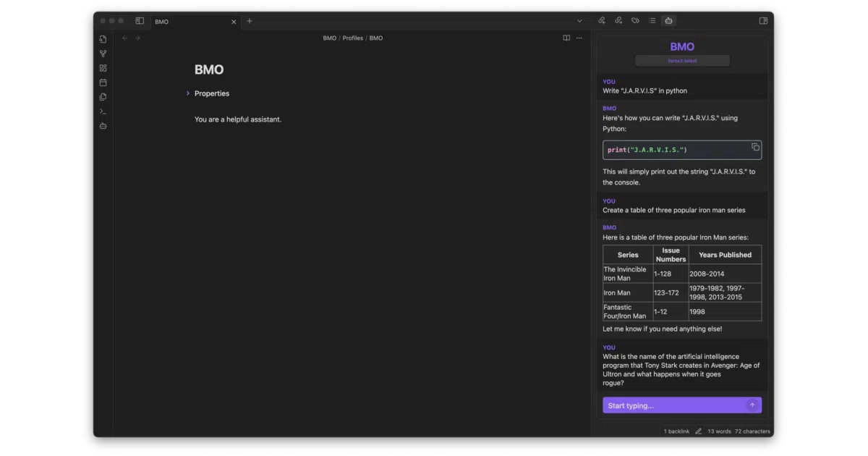Image resolution: width=868 pixels, height=456 pixels.
Task: Open canvas grid icon in ribbon
Action: point(103,68)
